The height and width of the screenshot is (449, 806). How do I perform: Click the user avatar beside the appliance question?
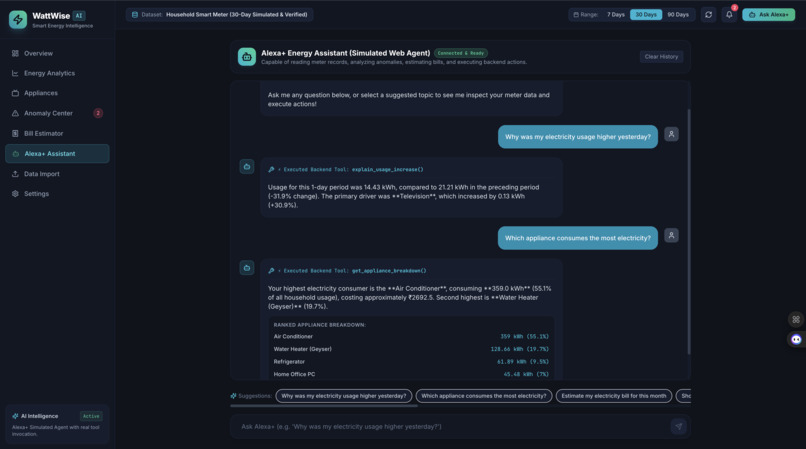[x=671, y=236]
